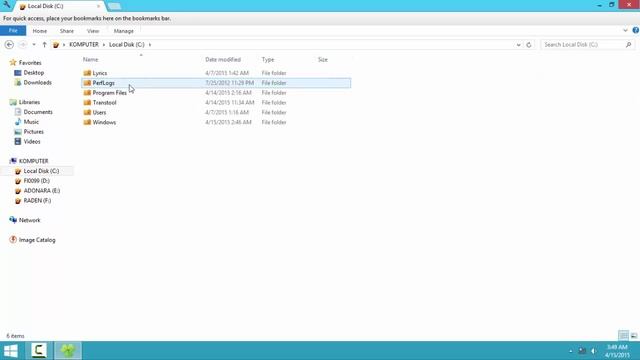640x360 pixels.
Task: Sort by Date modified column header
Action: [223, 60]
